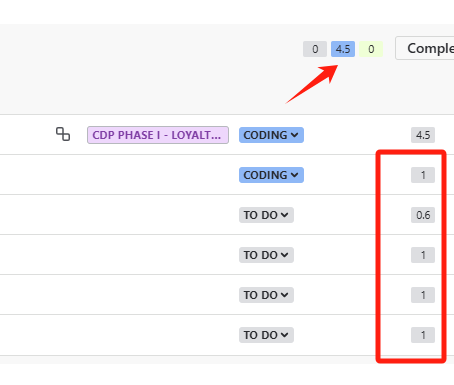Click the green 0 done points badge
Viewport: 454px width, 385px height.
click(x=371, y=49)
